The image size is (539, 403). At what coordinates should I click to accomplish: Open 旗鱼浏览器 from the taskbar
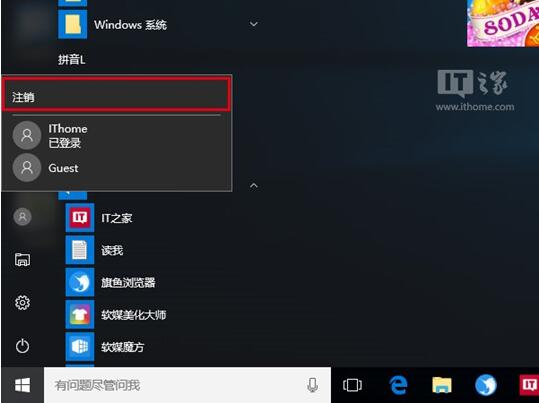pos(486,385)
